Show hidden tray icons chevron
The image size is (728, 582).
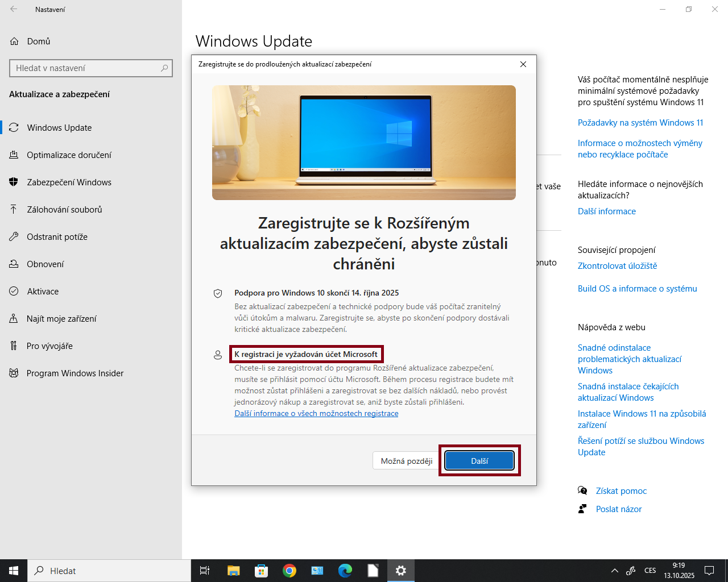pos(614,571)
